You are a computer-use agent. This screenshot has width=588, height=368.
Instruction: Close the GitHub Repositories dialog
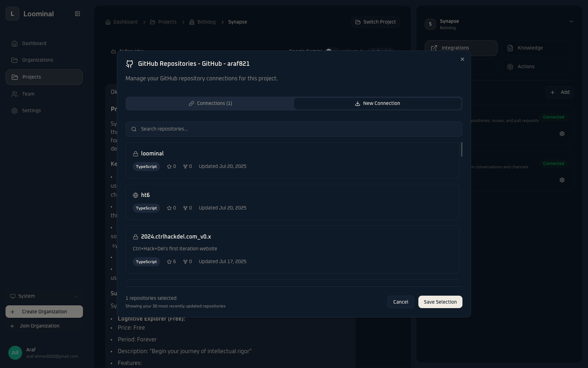tap(462, 59)
